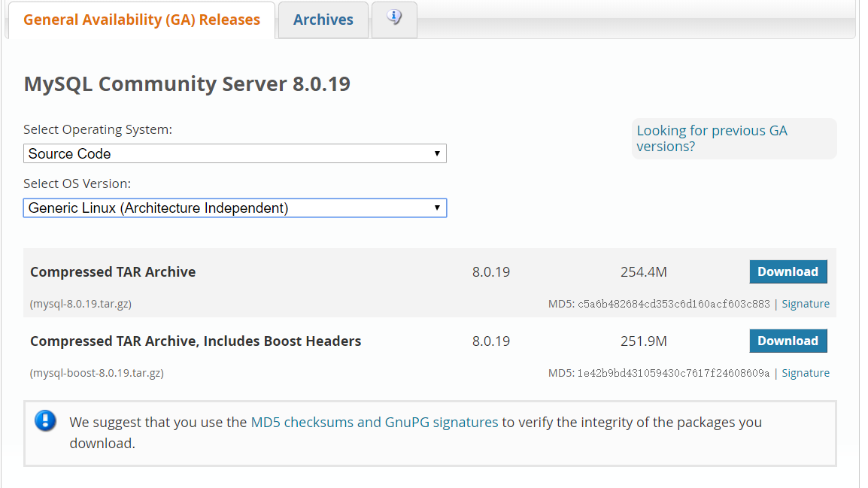Click the 251.9M file size value
The height and width of the screenshot is (488, 868).
click(x=644, y=341)
